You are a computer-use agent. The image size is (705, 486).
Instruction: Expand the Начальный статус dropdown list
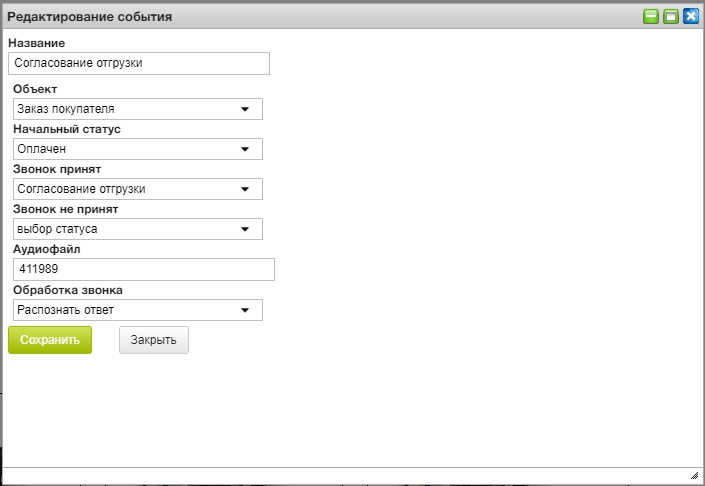[x=128, y=149]
